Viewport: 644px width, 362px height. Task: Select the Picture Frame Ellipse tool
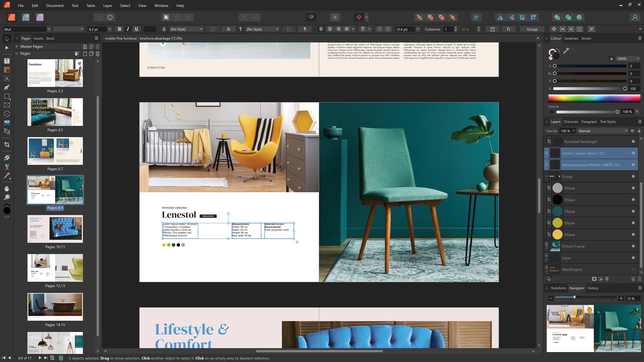pos(7,114)
